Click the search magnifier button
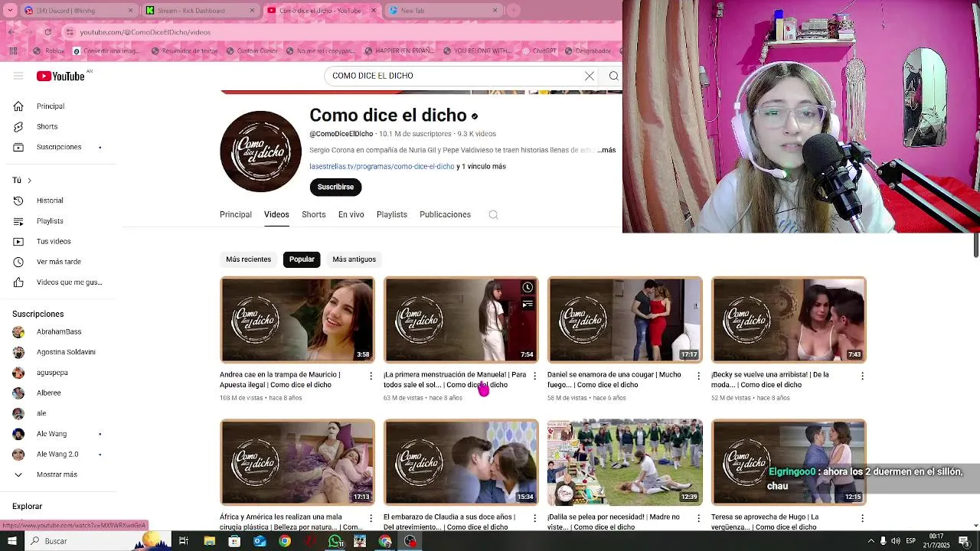The image size is (980, 551). [613, 76]
